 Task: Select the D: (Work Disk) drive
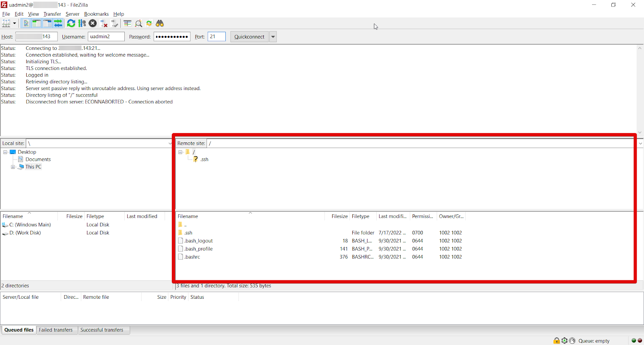(25, 233)
